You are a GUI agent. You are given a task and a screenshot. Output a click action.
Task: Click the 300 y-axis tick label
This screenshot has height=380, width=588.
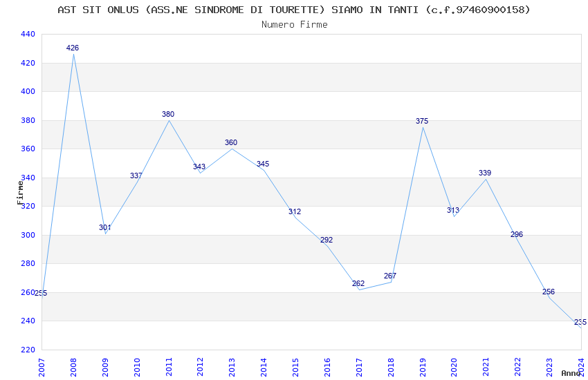tap(28, 235)
